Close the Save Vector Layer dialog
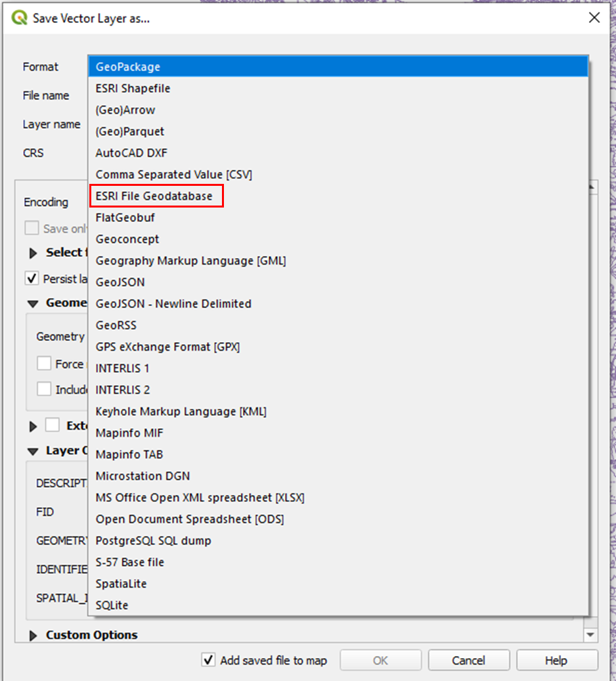616x681 pixels. click(594, 18)
